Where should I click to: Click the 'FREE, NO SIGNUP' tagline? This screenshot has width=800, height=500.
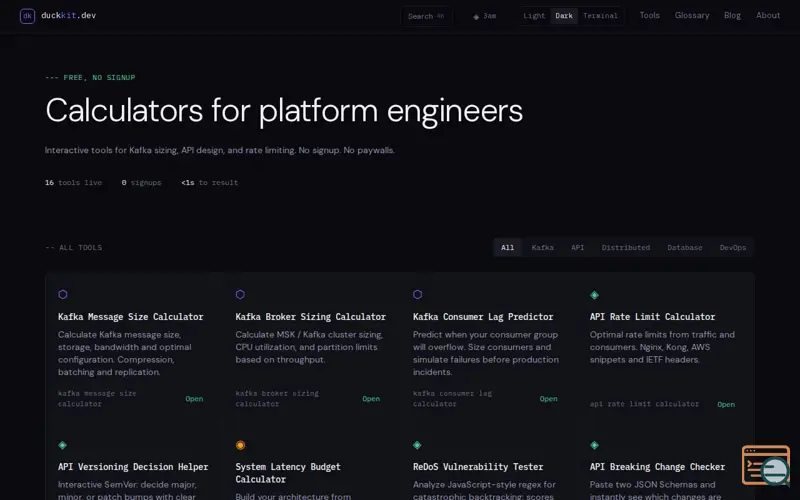tap(99, 78)
